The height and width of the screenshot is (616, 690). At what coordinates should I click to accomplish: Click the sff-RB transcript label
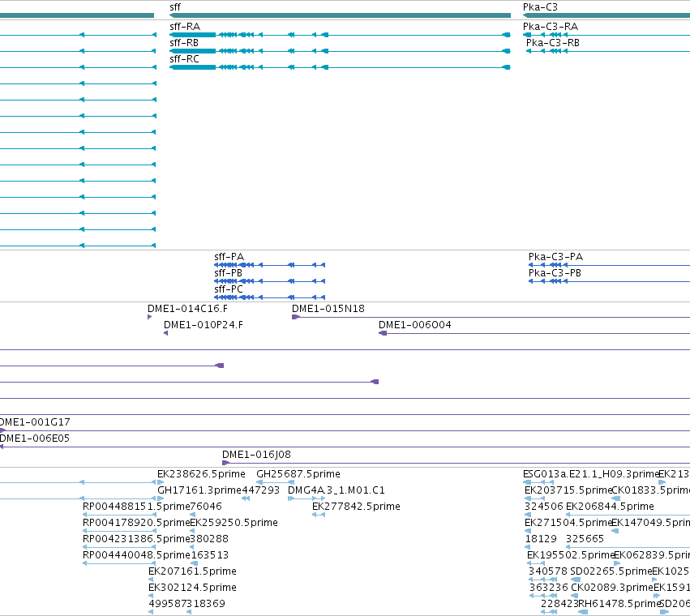(184, 43)
